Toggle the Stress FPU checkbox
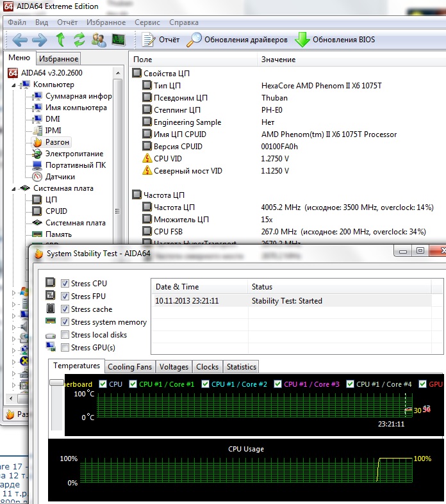 coord(65,296)
